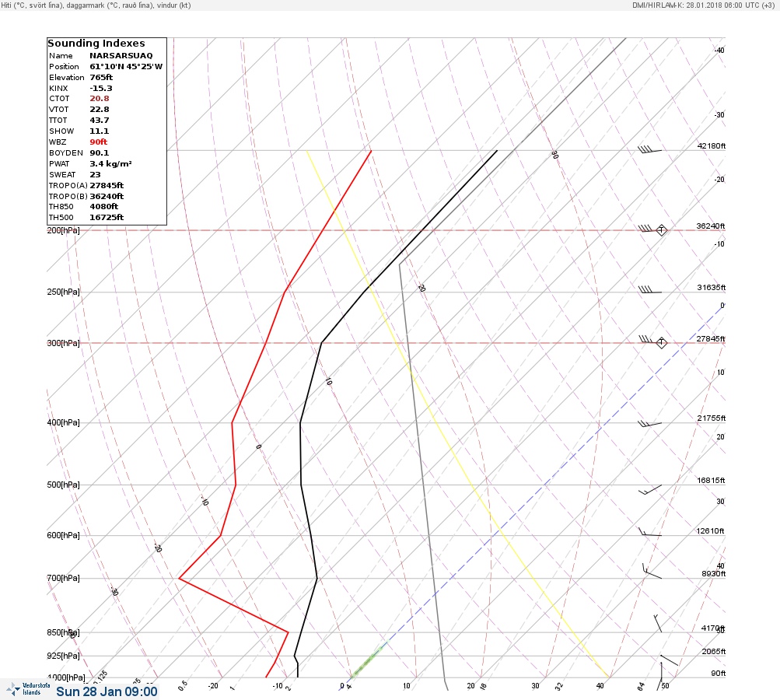Click the 21755ft height label
This screenshot has height=700, width=780.
coord(712,418)
